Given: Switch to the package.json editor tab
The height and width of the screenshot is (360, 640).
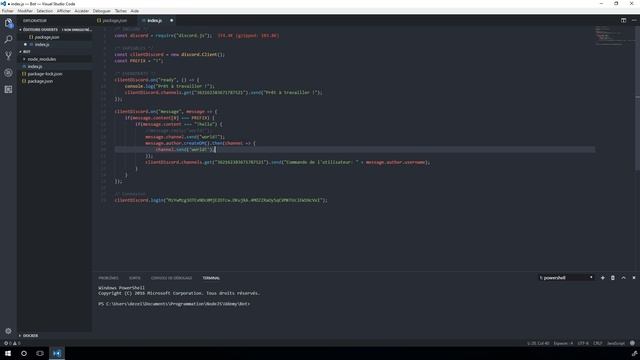Looking at the screenshot, I should [114, 20].
